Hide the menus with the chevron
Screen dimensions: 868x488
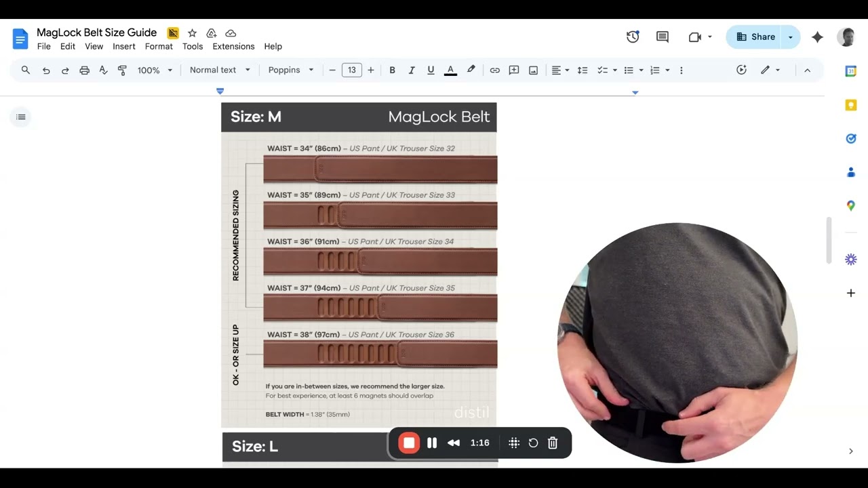tap(807, 70)
